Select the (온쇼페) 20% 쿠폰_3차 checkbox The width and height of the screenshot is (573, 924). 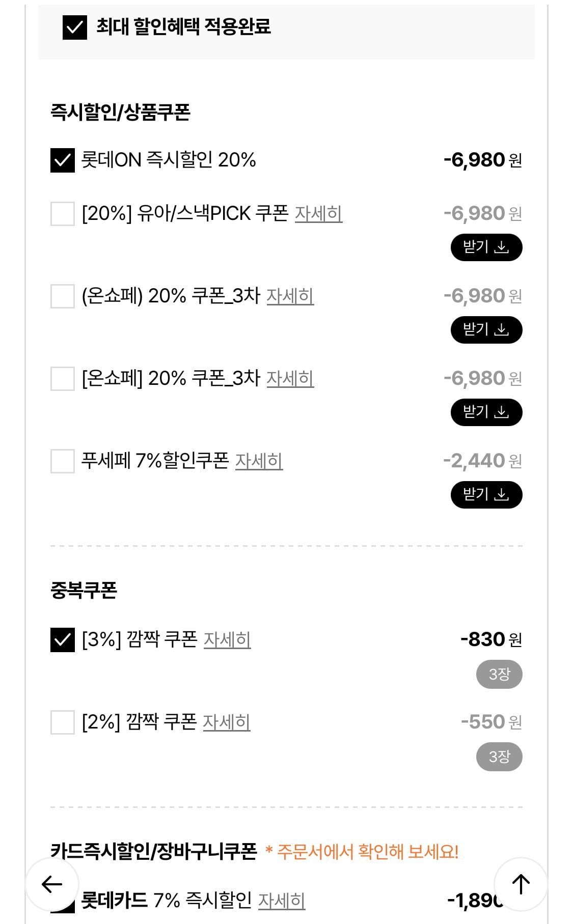click(x=63, y=296)
